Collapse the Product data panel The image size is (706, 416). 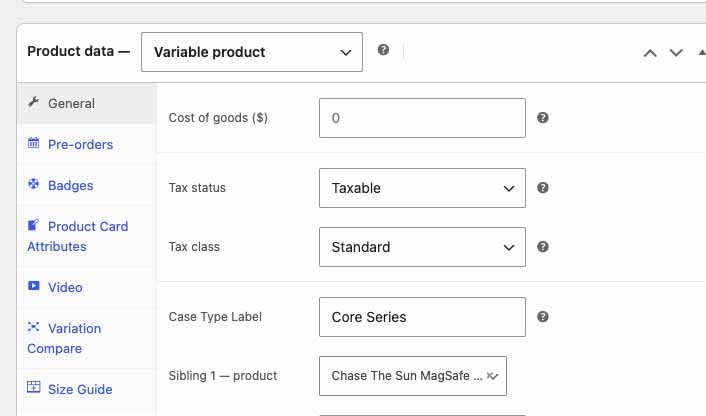coord(701,53)
